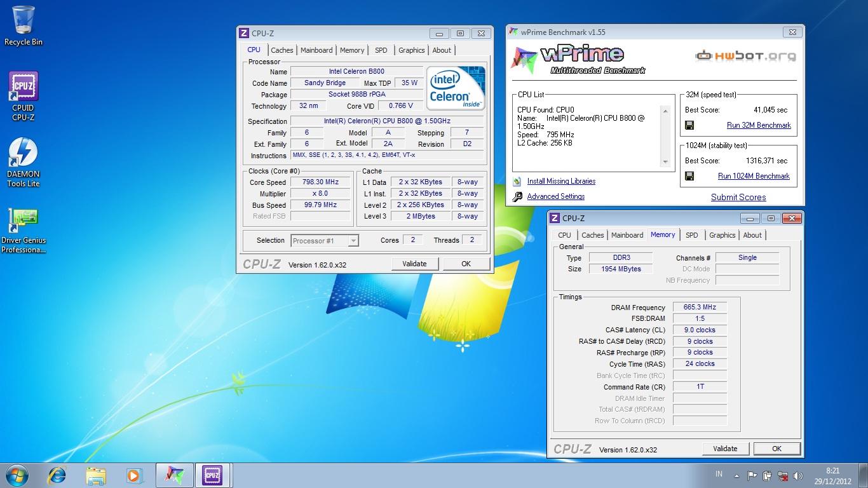Open Graphics tab in top CPU-Z window

click(x=412, y=50)
